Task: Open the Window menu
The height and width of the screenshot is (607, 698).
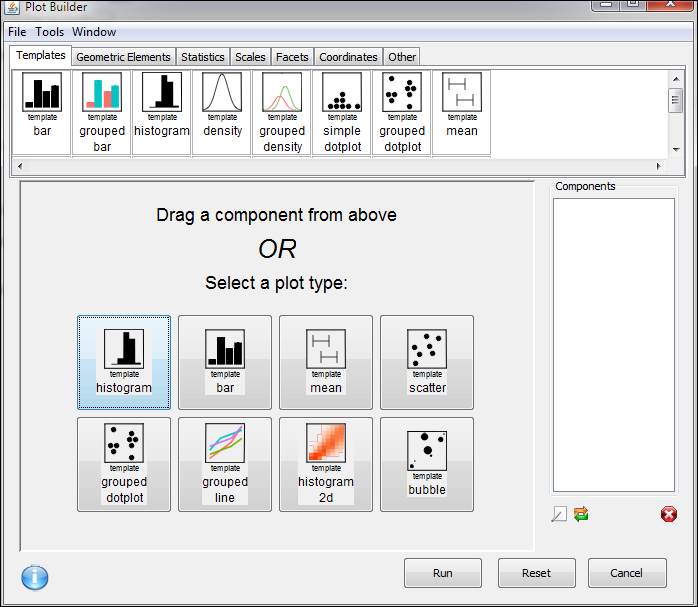Action: click(94, 32)
